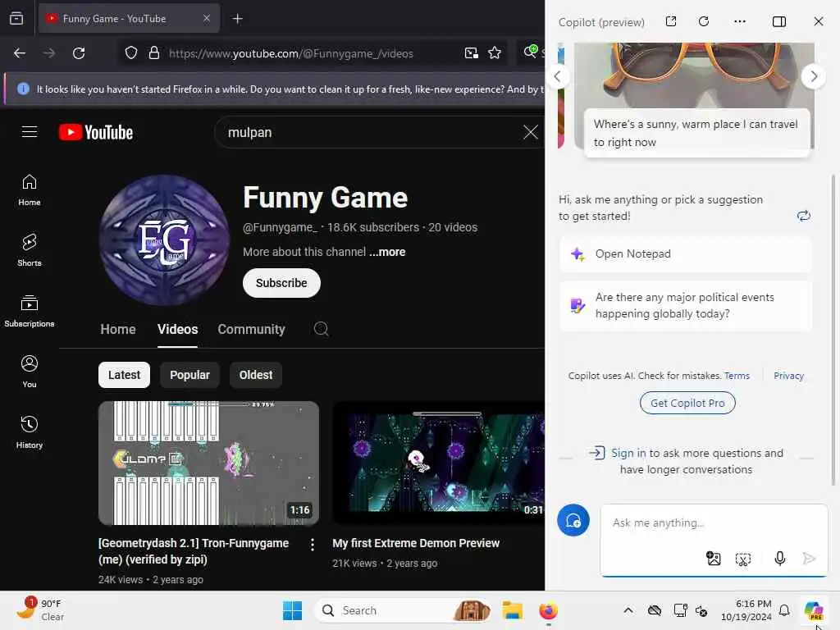The width and height of the screenshot is (840, 630).
Task: Refresh Copilot suggestions
Action: pos(804,216)
